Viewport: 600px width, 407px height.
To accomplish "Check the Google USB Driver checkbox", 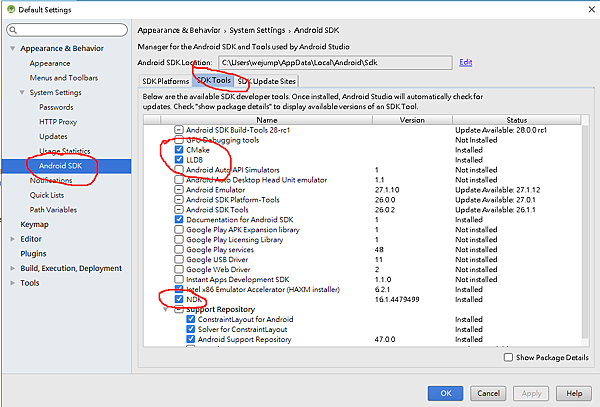I will (x=179, y=259).
